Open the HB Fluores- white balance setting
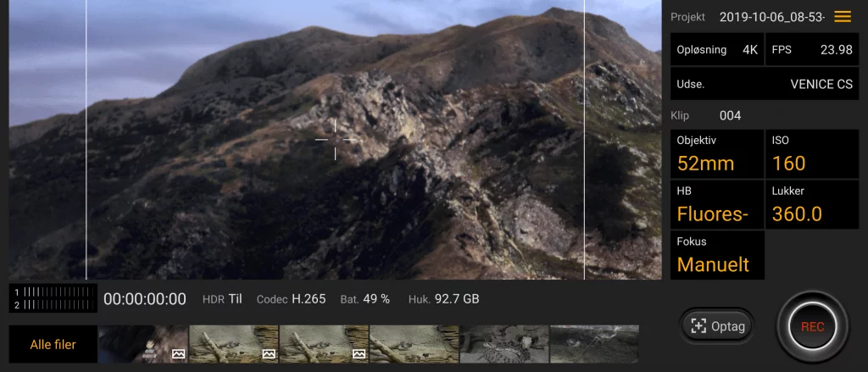The width and height of the screenshot is (868, 372). coord(717,204)
